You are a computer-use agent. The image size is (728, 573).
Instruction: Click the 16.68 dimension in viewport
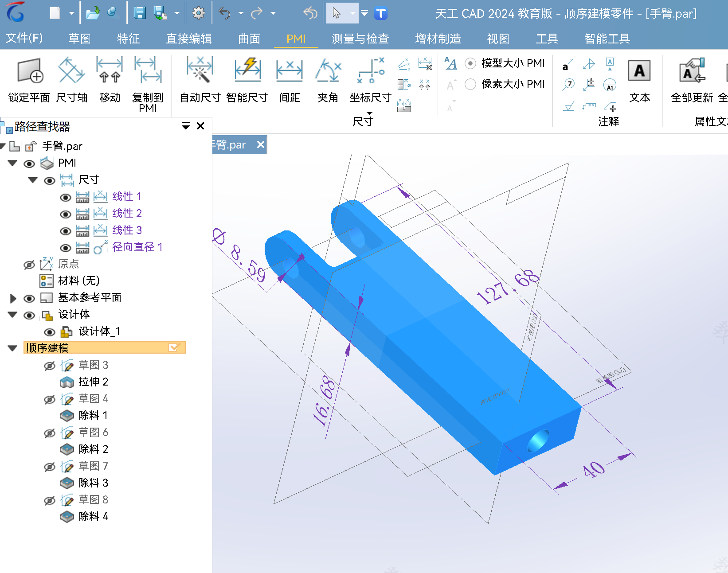(325, 401)
